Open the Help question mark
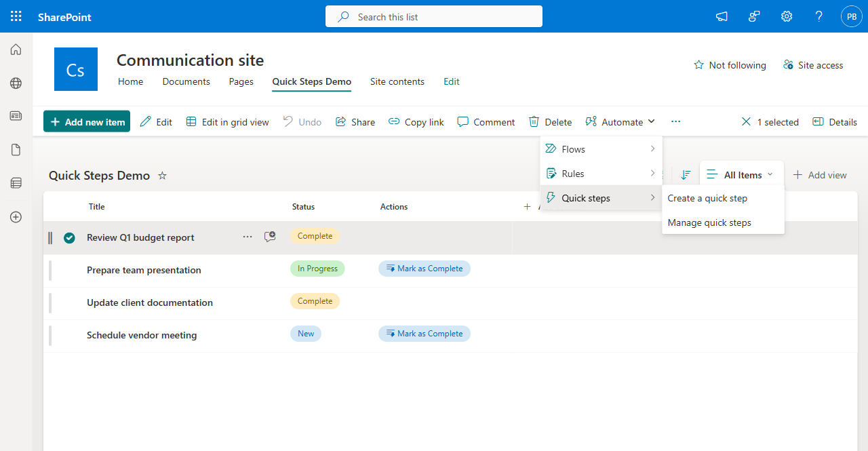Screen dimensions: 868x451 819,16
